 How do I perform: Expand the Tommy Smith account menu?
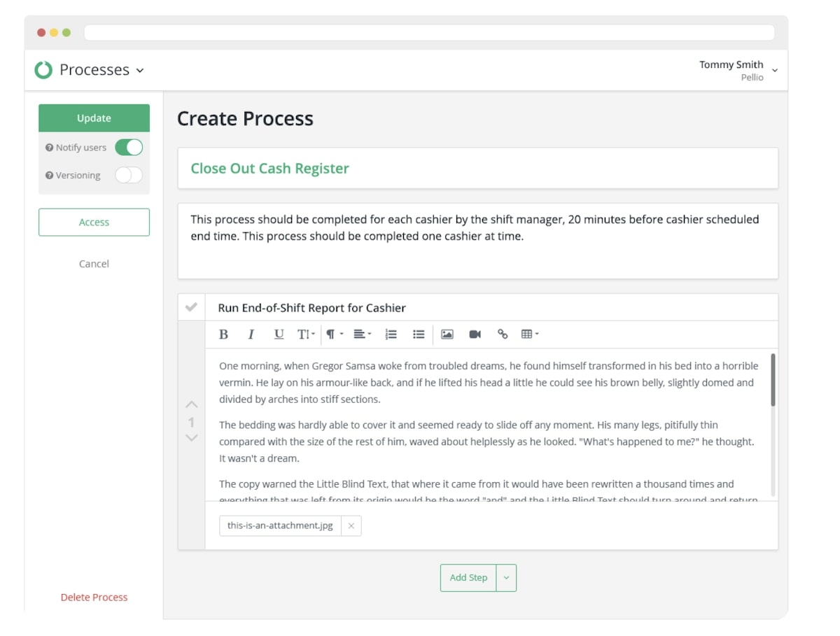775,70
